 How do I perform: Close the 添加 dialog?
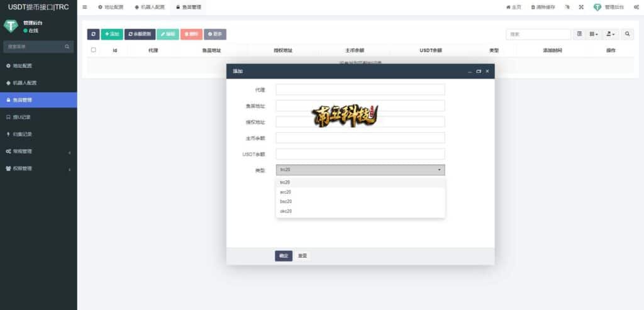[x=487, y=72]
